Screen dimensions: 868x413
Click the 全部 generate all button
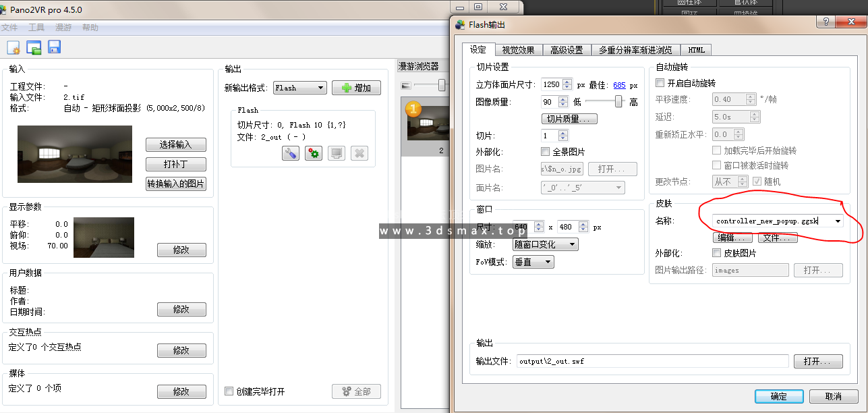coord(356,391)
